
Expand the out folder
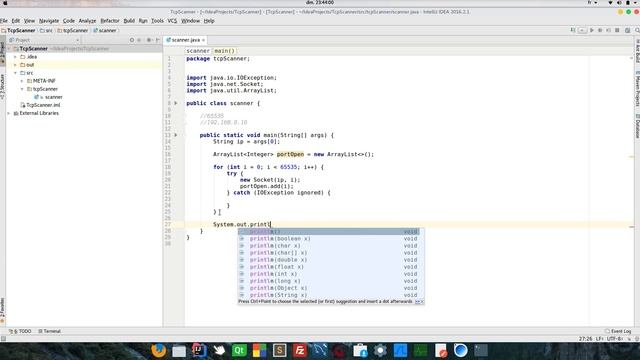(16, 65)
